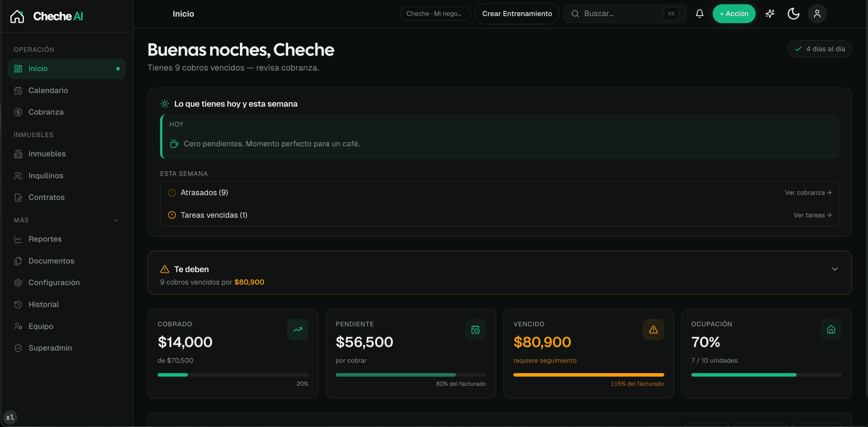
Task: Open the notifications bell
Action: pyautogui.click(x=700, y=14)
